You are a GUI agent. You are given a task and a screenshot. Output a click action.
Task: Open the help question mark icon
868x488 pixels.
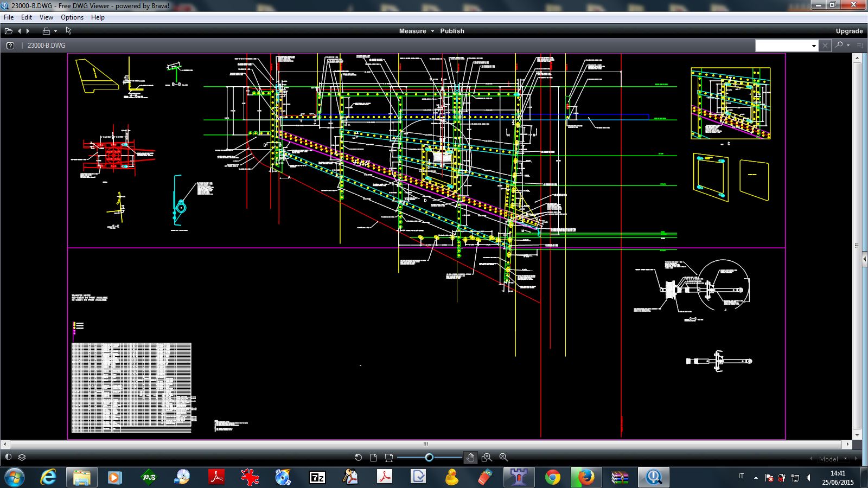tap(10, 46)
